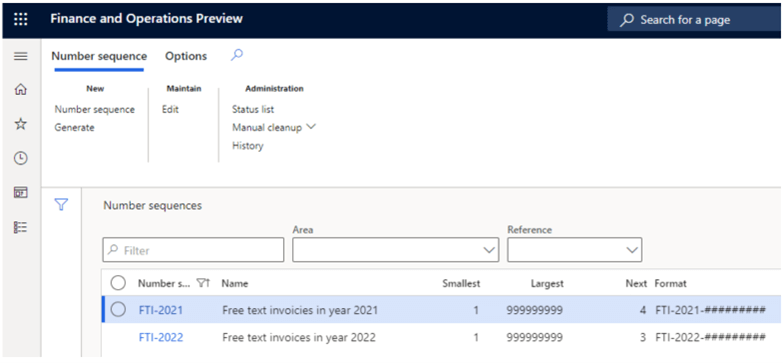Open the app launcher waffle icon

20,19
